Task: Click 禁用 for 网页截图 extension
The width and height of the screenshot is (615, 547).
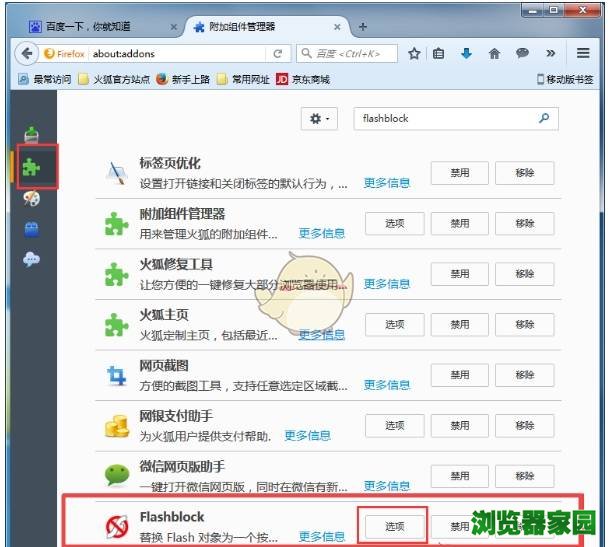Action: point(459,375)
